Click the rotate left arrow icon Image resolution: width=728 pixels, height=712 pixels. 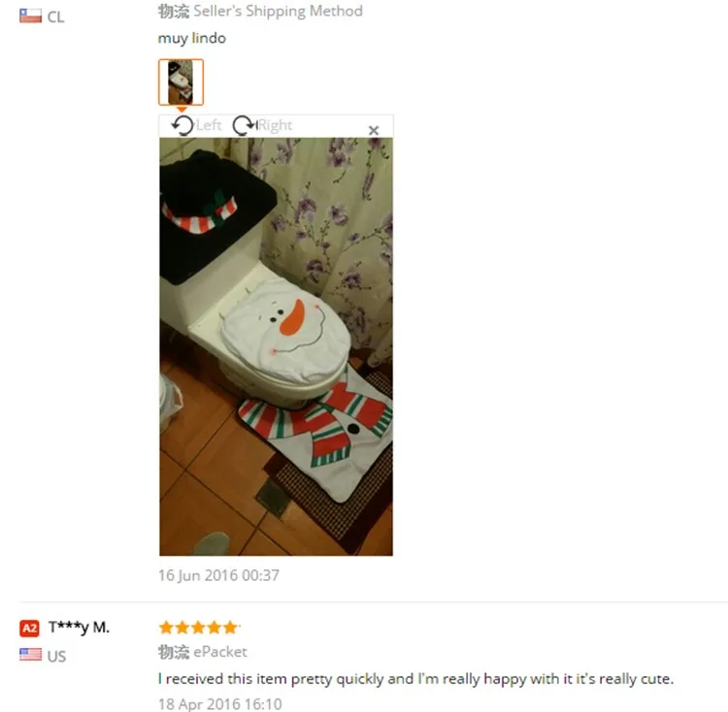[182, 125]
